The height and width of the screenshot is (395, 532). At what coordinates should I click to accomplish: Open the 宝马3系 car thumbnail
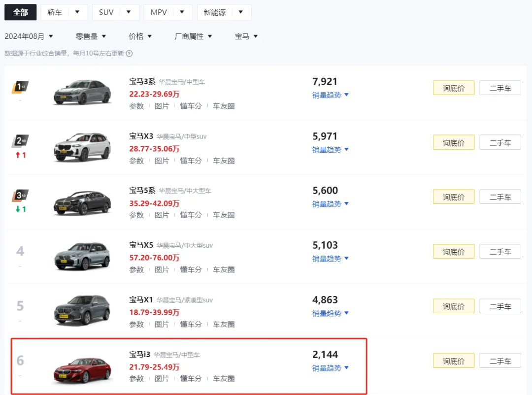[x=82, y=92]
